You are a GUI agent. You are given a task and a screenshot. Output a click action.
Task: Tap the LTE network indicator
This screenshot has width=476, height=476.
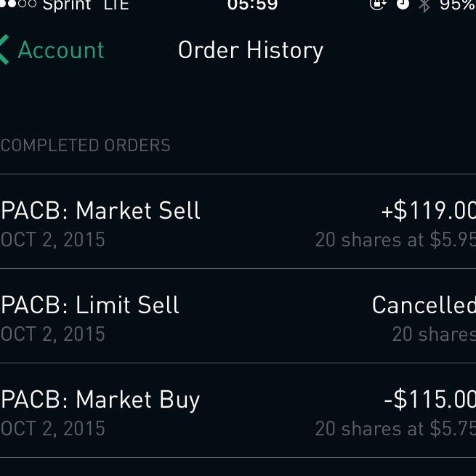click(115, 5)
